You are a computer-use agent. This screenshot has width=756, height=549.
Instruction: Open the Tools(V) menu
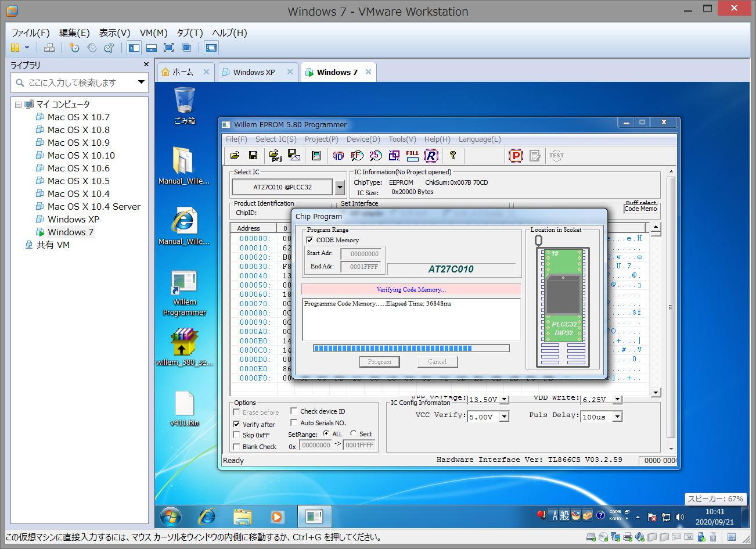click(402, 139)
